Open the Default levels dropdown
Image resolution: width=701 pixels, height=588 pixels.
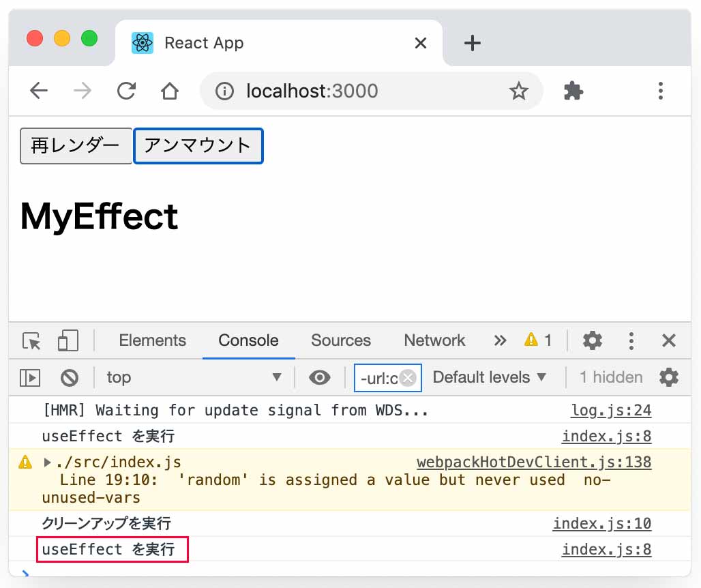(490, 377)
